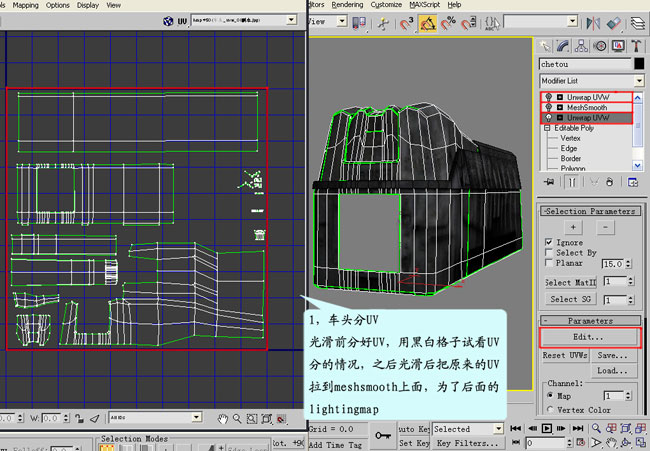This screenshot has width=650, height=451.
Task: Select the Pan hand tool in UV editor
Action: click(x=223, y=419)
